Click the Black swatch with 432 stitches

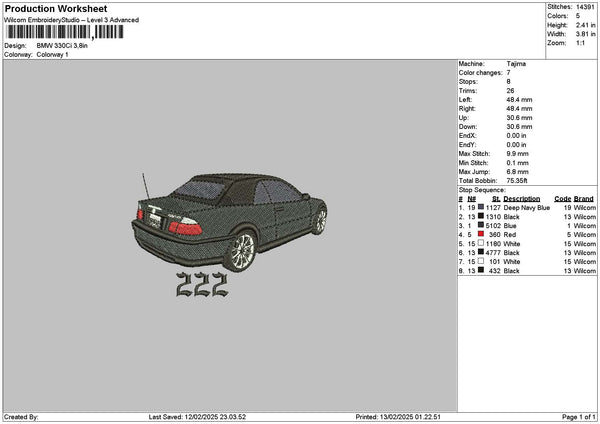481,271
